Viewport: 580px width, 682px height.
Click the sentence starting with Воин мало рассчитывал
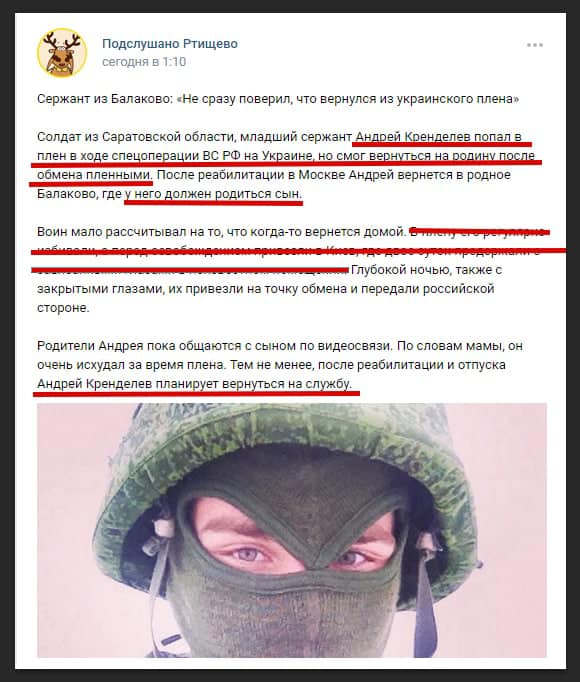[x=222, y=232]
